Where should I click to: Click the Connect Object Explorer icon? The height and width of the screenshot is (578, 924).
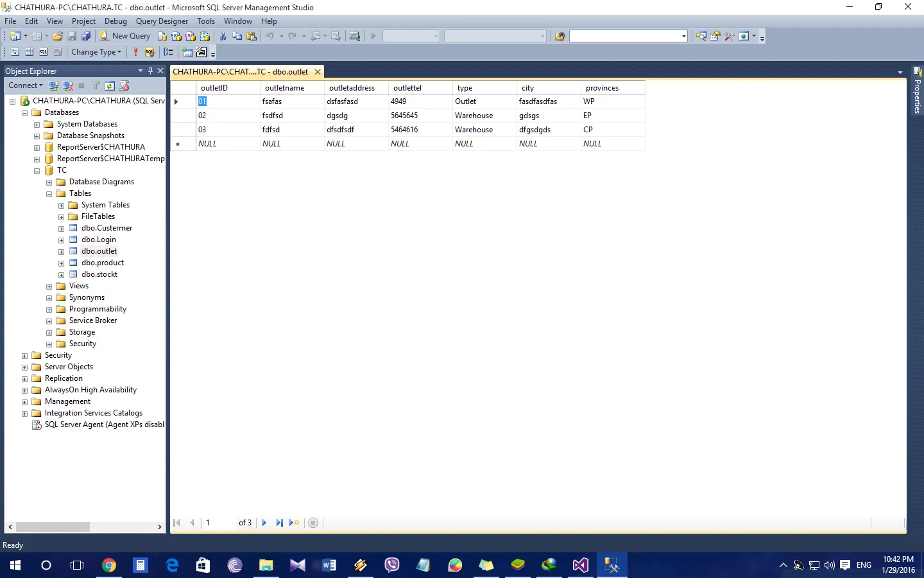[54, 85]
